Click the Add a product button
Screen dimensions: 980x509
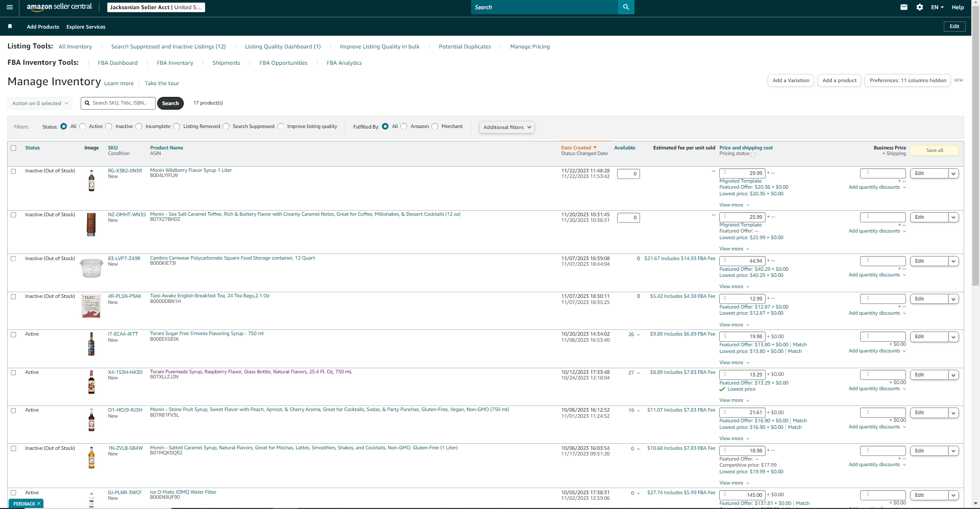tap(840, 81)
